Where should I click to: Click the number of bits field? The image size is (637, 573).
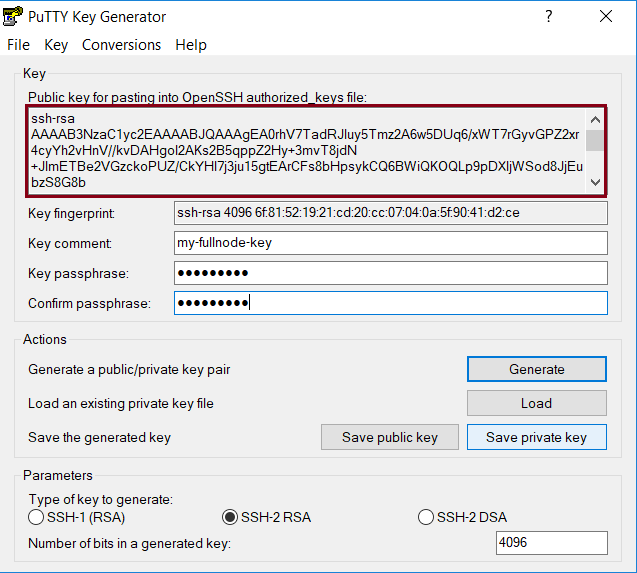552,543
